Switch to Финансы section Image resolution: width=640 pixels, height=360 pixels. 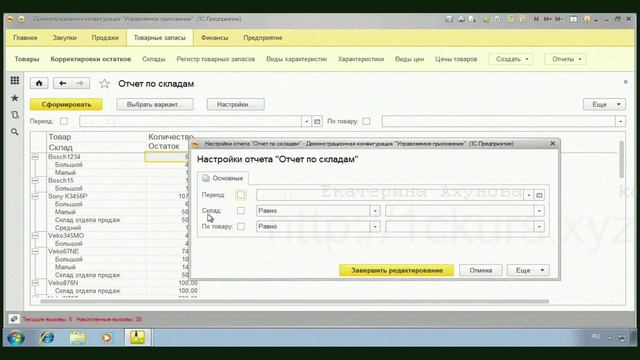pos(214,38)
